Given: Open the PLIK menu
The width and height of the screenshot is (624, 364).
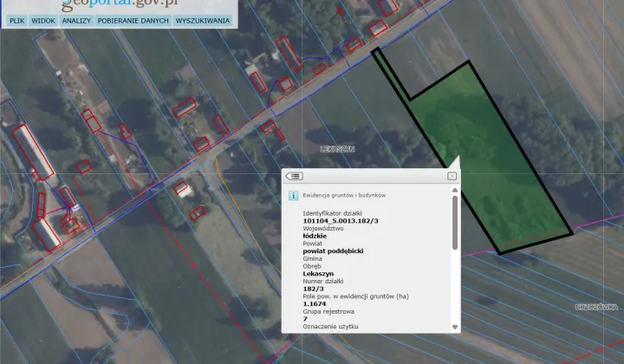Looking at the screenshot, I should (17, 21).
